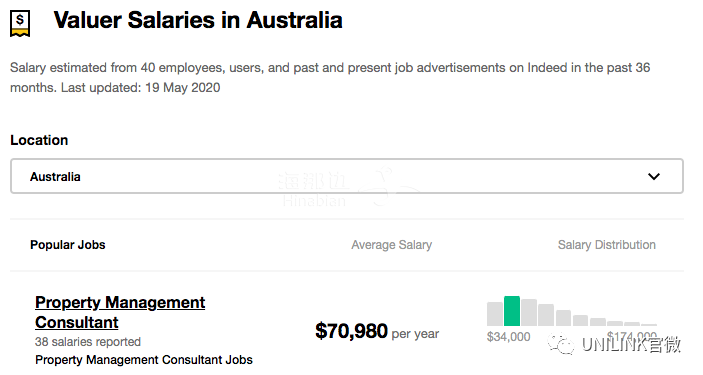
Task: Select the Popular Jobs column header
Action: (x=68, y=244)
